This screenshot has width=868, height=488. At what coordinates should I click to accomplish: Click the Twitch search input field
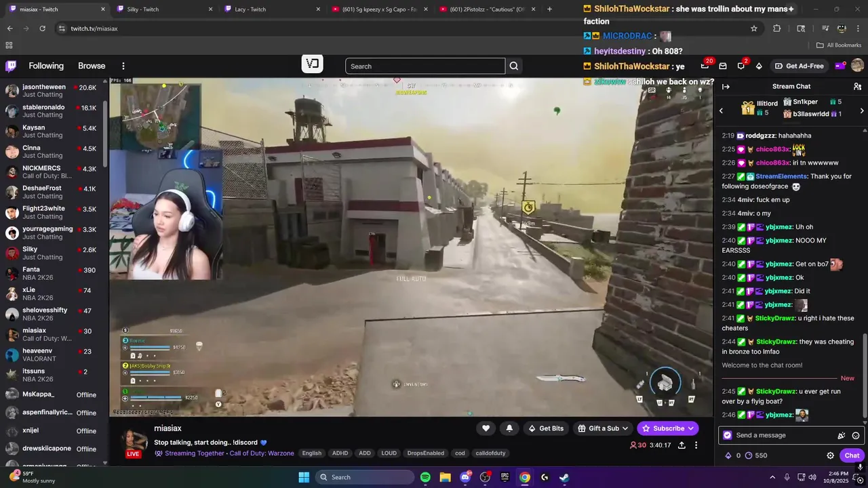pos(425,66)
